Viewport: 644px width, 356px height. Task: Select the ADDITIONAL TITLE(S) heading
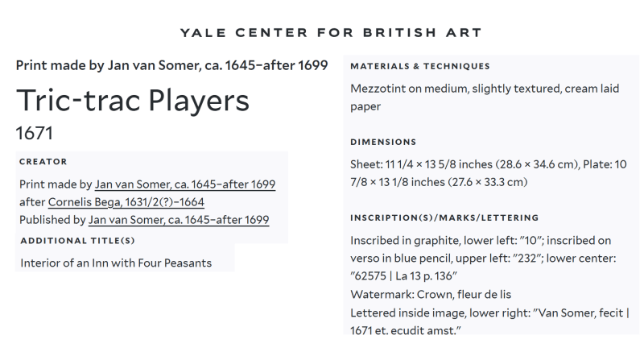point(77,241)
